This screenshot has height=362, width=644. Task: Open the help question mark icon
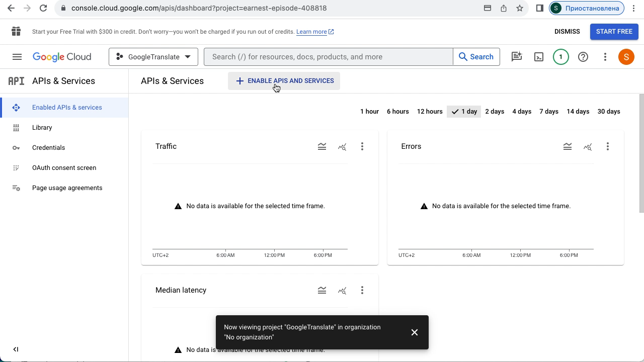pyautogui.click(x=583, y=57)
